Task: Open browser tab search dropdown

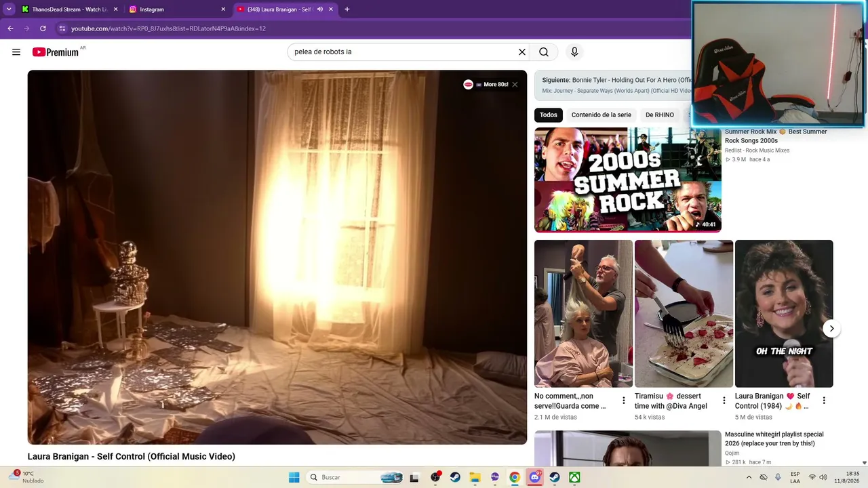Action: pos(9,9)
